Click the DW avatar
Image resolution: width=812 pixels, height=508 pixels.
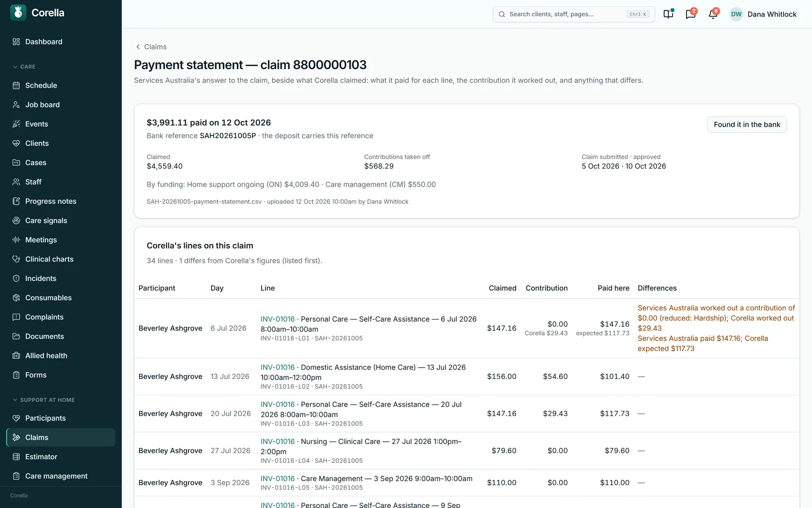736,14
